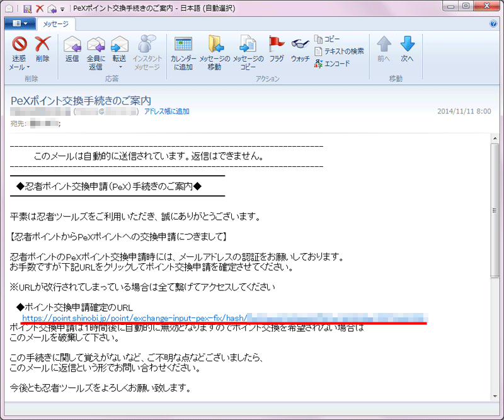Screen dimensions: 504x420
Task: Click the scrollbar down arrow
Action: (495, 396)
